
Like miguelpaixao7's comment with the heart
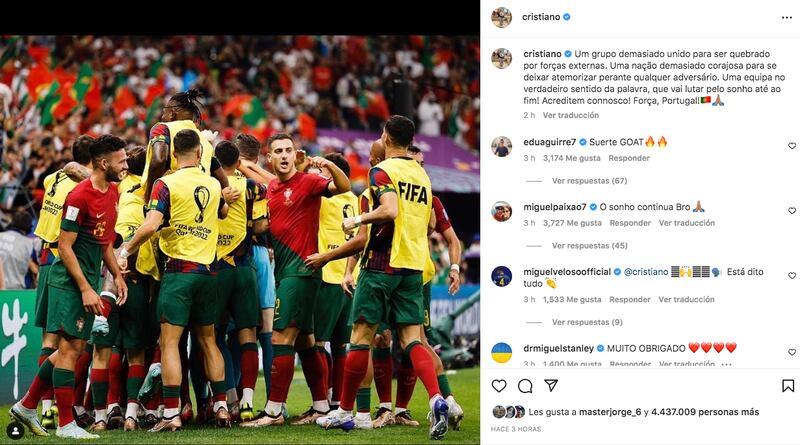792,211
